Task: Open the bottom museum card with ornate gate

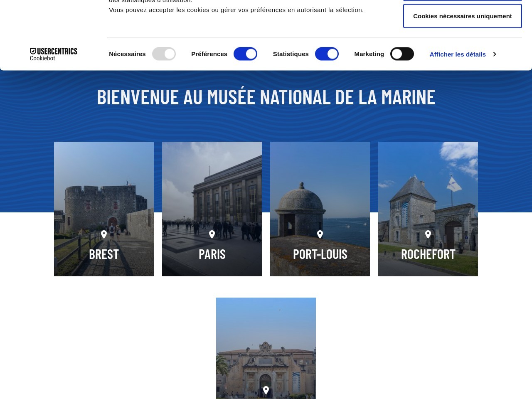Action: tap(266, 348)
